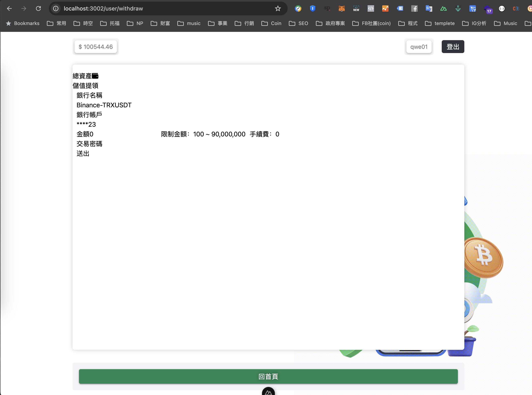This screenshot has width=532, height=395.
Task: Click the green 回首頁 button
Action: [x=268, y=376]
